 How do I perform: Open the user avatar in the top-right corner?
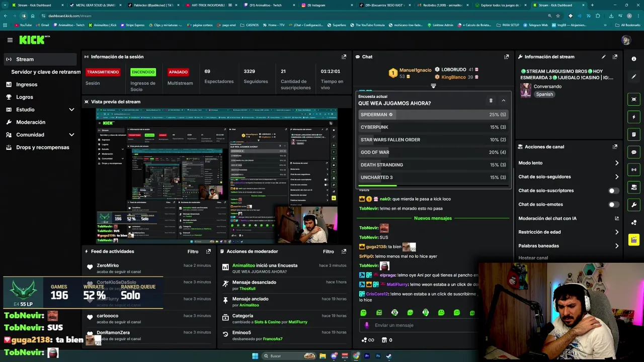[x=626, y=40]
